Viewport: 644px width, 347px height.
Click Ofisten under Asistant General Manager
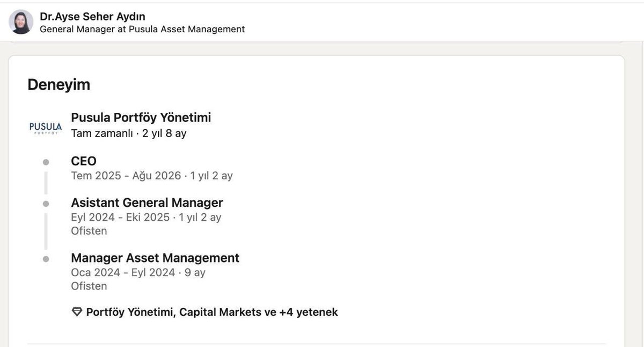pos(89,231)
